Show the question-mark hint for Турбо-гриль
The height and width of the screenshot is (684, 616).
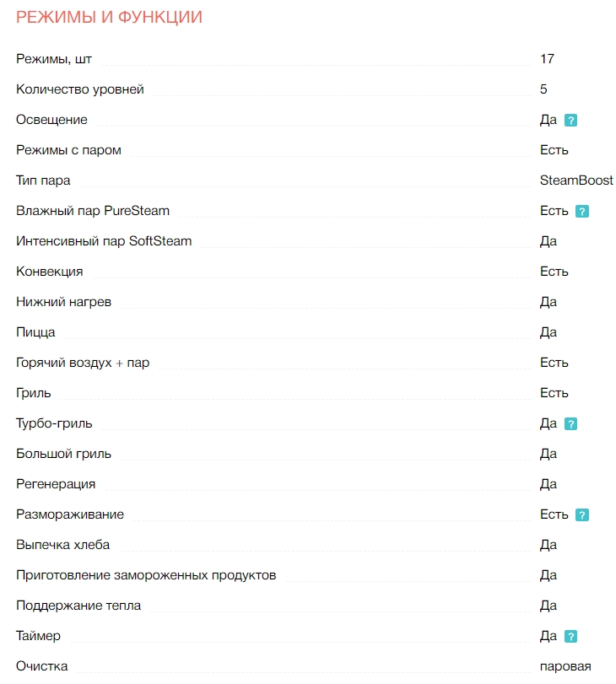(x=570, y=424)
